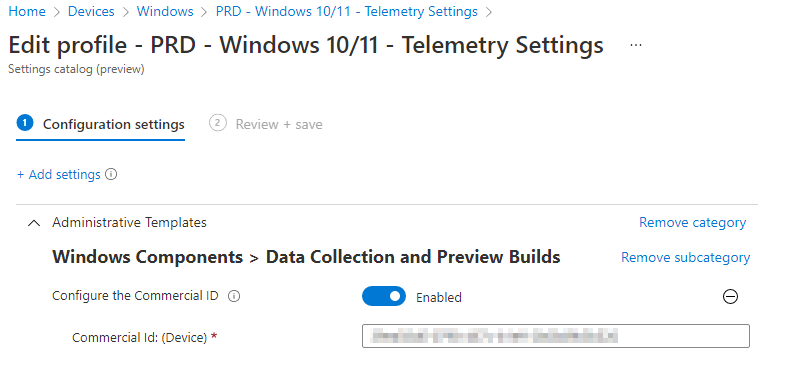Image resolution: width=807 pixels, height=370 pixels.
Task: Click Remove category link
Action: click(692, 222)
